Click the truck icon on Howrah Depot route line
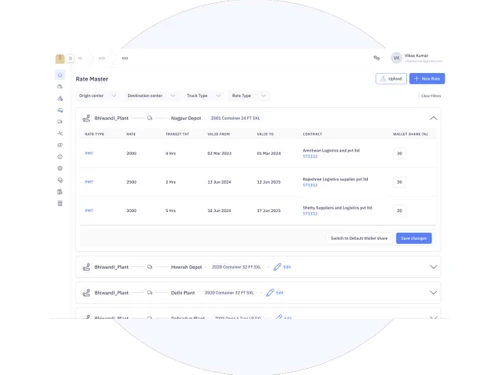Viewport: 500px width, 375px height. pos(150,267)
